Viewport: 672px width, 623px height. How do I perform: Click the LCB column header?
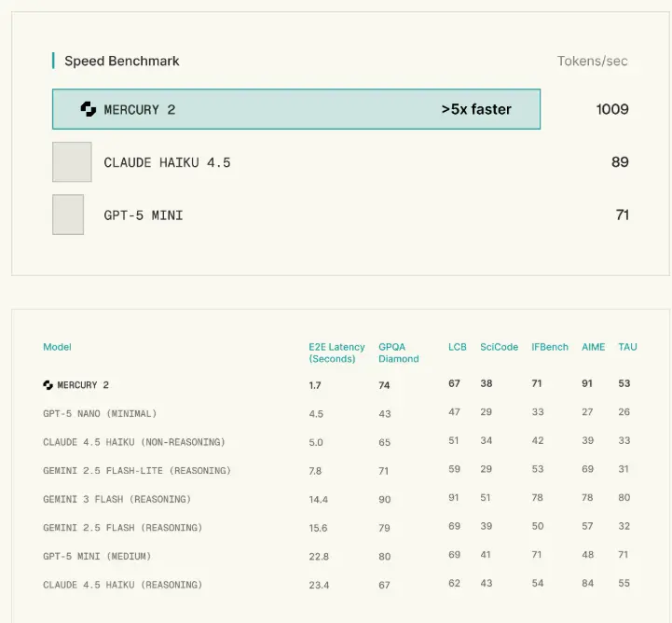457,347
